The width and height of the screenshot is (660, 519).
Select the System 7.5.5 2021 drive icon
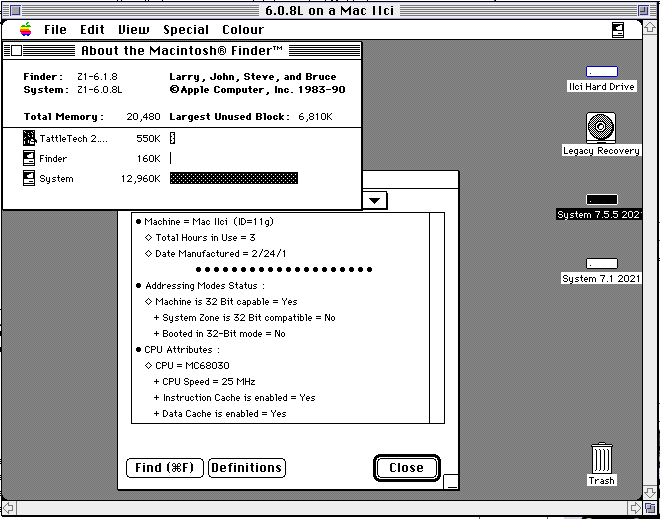click(601, 200)
